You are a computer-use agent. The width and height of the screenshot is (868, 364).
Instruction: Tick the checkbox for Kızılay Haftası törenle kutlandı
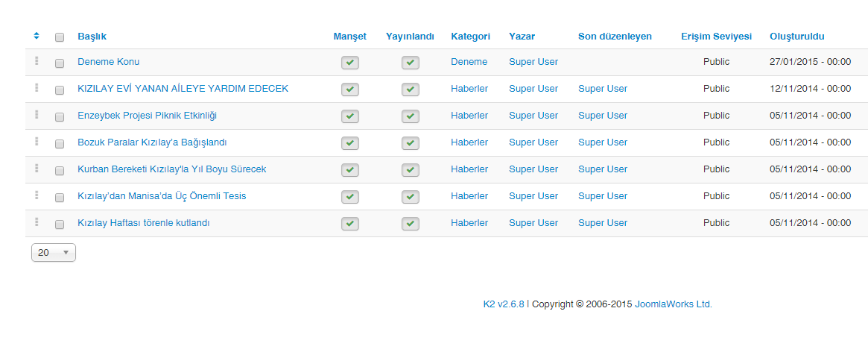pyautogui.click(x=60, y=225)
